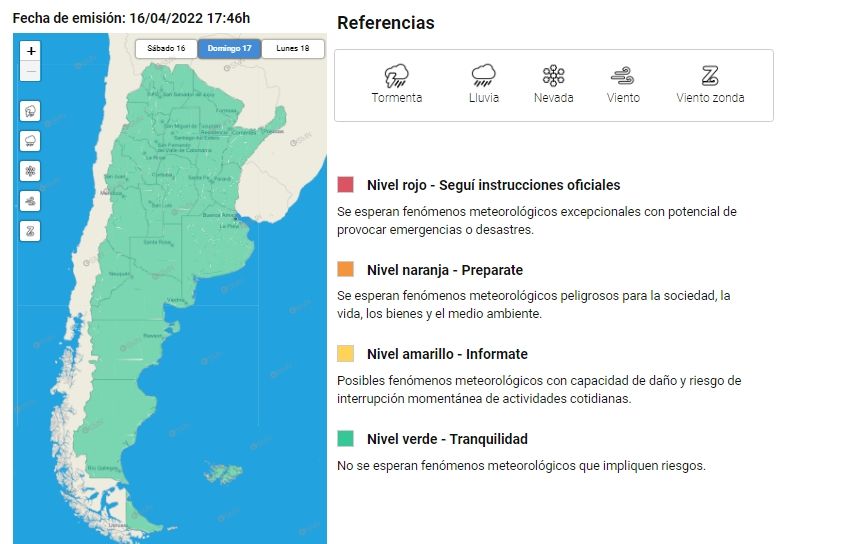This screenshot has height=544, width=847.
Task: Toggle snowfall alert layer on map sidebar
Action: point(31,171)
